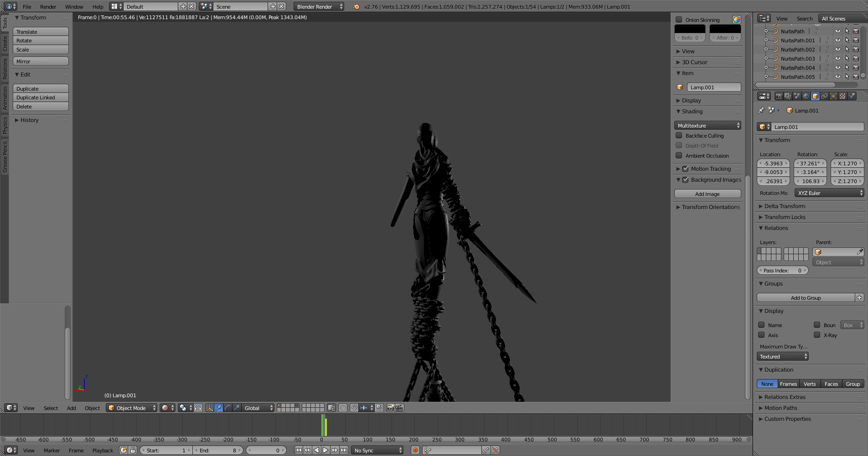Expand the NurbsPath.005 tree item
The image size is (868, 456).
point(766,77)
